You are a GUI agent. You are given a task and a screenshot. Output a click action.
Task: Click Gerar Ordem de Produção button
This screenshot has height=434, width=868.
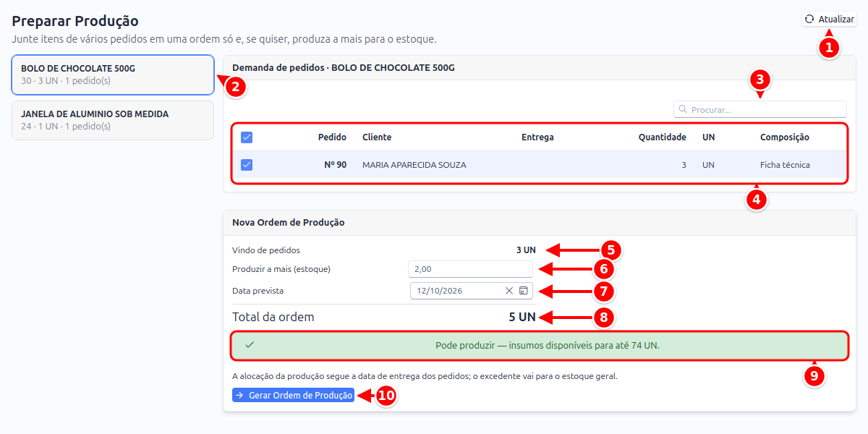pyautogui.click(x=293, y=396)
